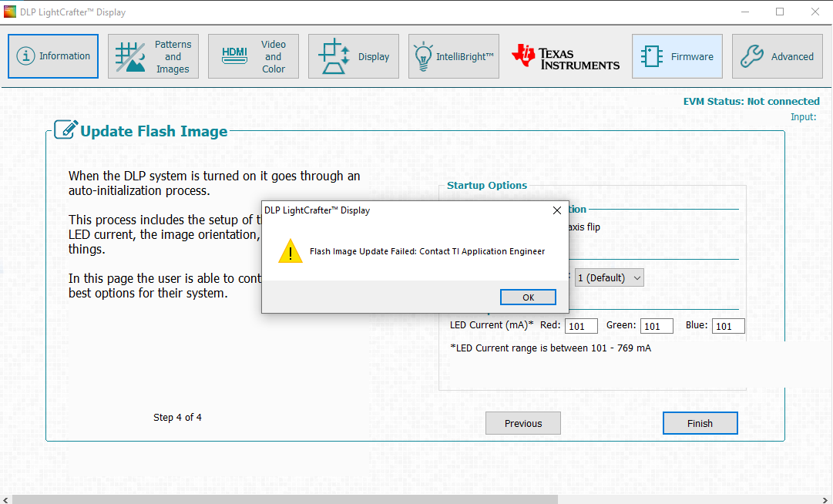The height and width of the screenshot is (504, 833).
Task: Click the Texas Instruments logo
Action: 566,56
